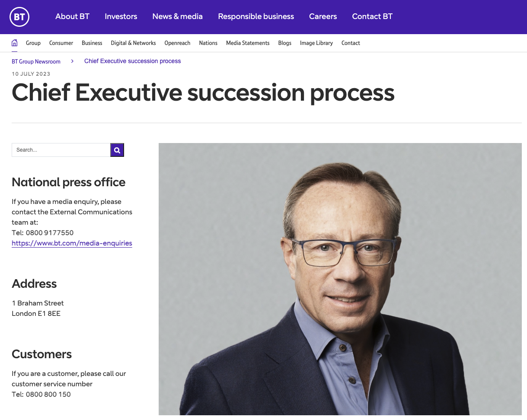
Task: Go to News & media section
Action: [177, 16]
